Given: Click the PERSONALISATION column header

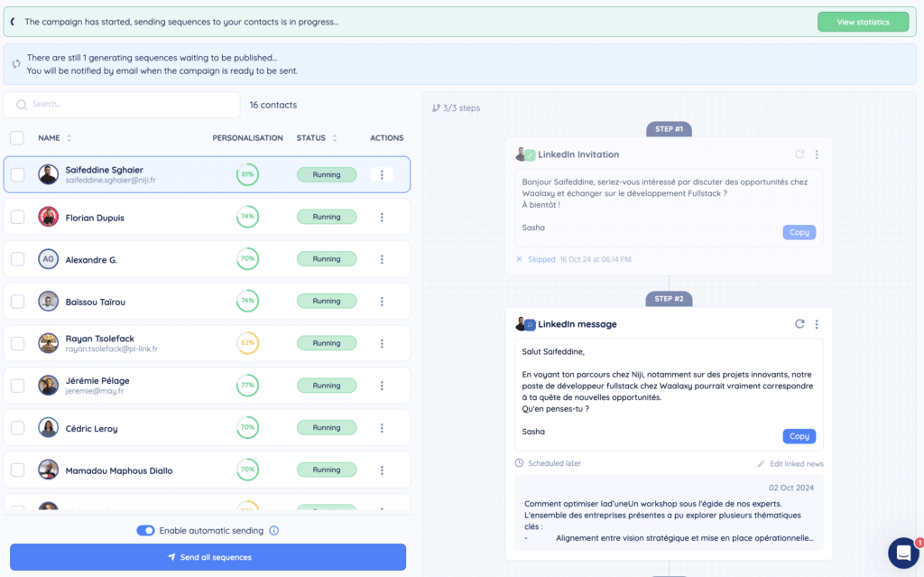Looking at the screenshot, I should (x=247, y=138).
